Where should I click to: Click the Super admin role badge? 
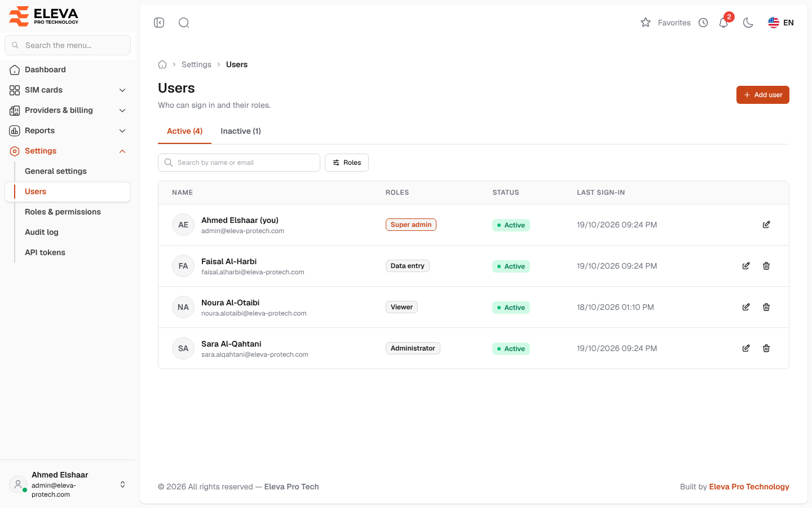(x=411, y=225)
